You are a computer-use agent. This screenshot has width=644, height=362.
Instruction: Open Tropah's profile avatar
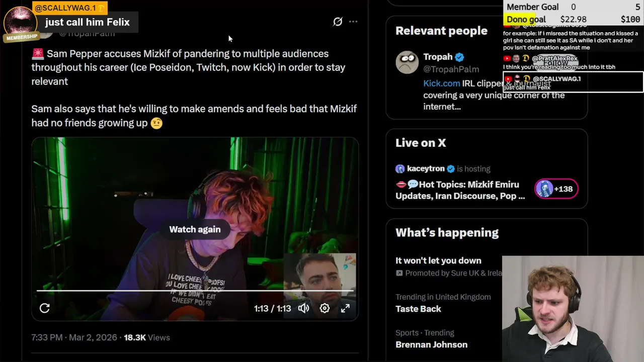pyautogui.click(x=407, y=63)
